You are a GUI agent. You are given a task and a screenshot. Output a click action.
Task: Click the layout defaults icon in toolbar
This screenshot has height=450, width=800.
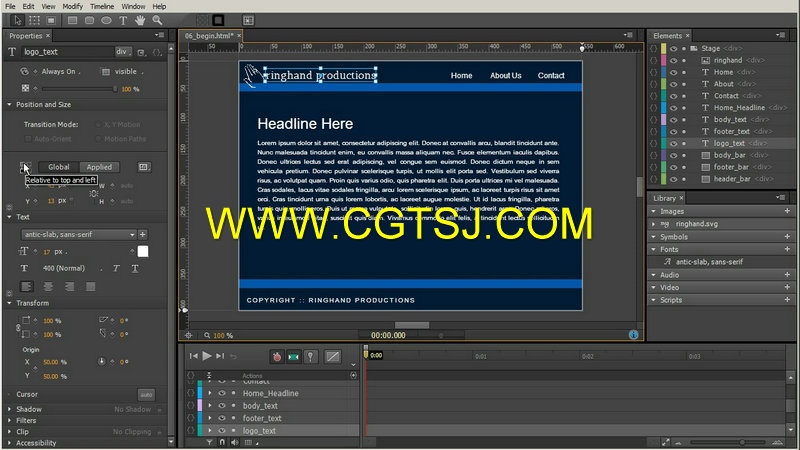(x=248, y=20)
